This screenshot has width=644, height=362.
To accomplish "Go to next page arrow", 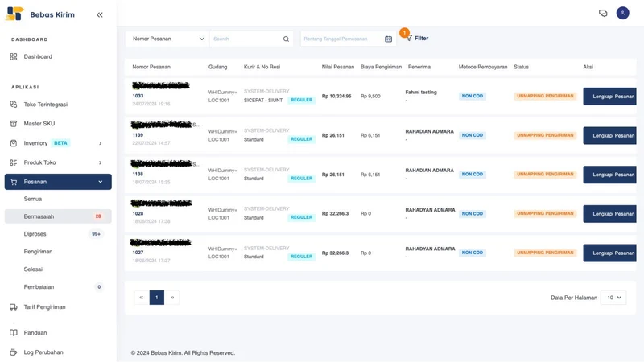I will 172,298.
